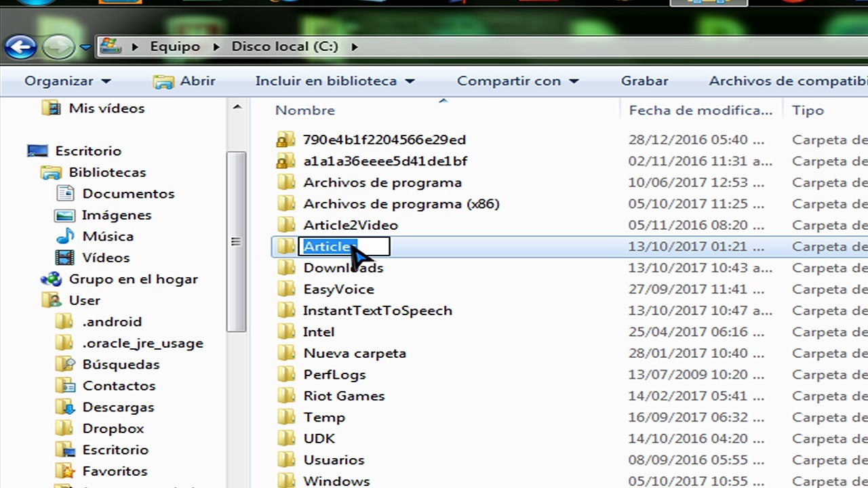
Task: Click the Música note icon
Action: [65, 236]
